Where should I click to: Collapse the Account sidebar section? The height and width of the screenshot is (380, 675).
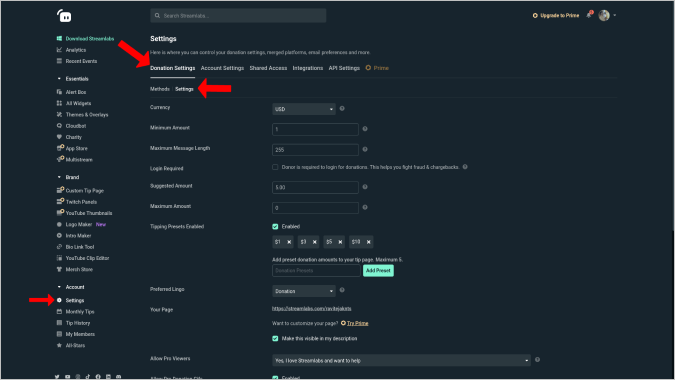tap(59, 287)
